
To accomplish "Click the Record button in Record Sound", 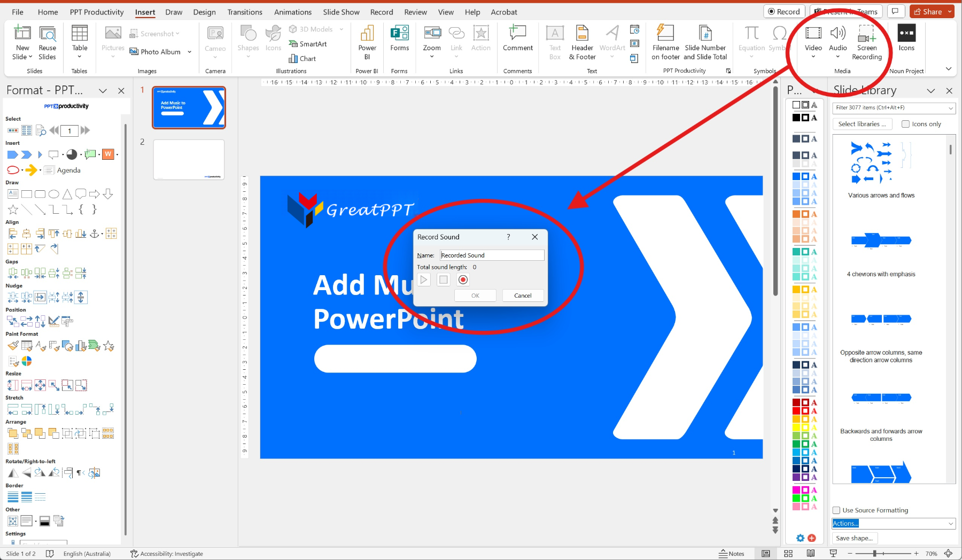I will (463, 279).
